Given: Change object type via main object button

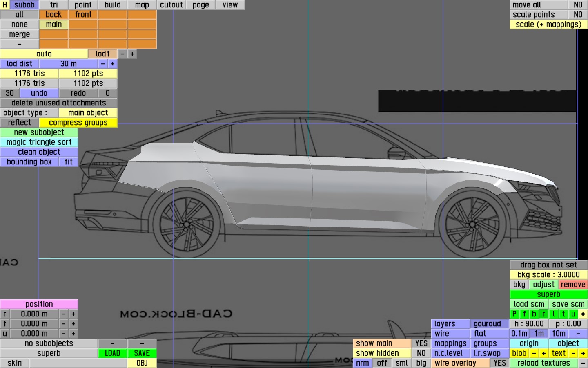Looking at the screenshot, I should [88, 113].
